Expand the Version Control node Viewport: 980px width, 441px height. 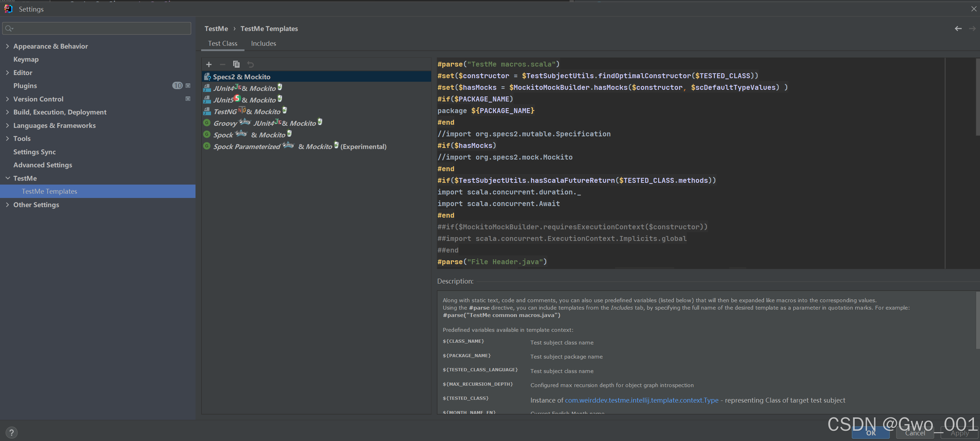(7, 99)
